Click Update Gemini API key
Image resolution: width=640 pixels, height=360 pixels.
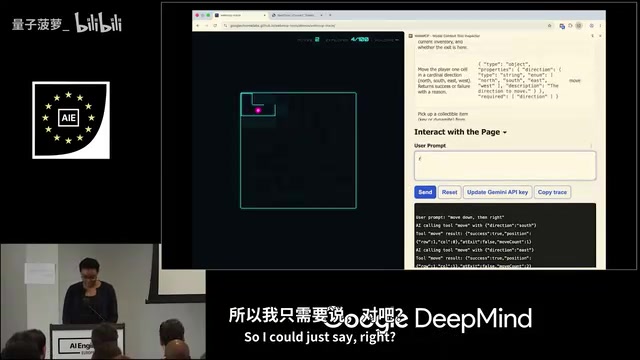pyautogui.click(x=497, y=192)
